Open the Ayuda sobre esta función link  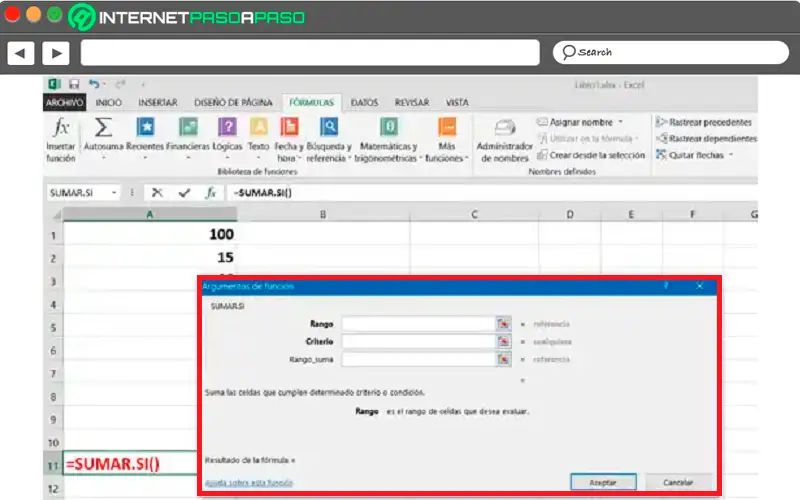click(x=249, y=482)
